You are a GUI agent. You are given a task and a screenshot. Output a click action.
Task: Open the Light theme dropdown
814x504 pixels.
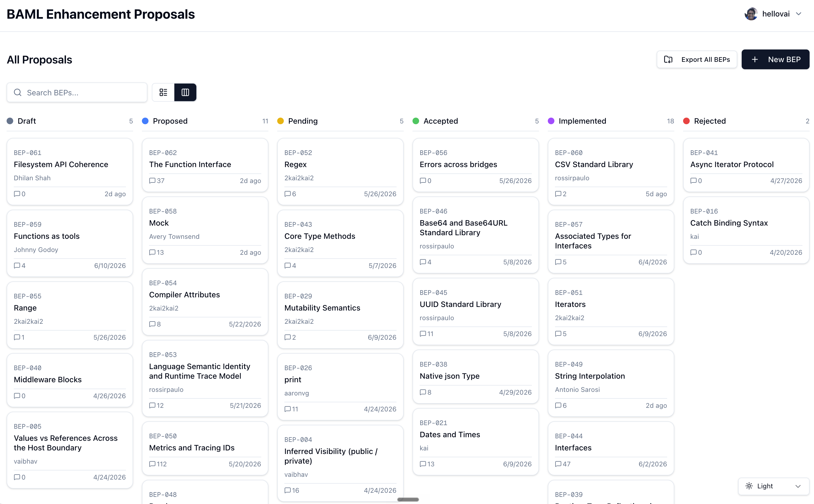click(x=774, y=486)
